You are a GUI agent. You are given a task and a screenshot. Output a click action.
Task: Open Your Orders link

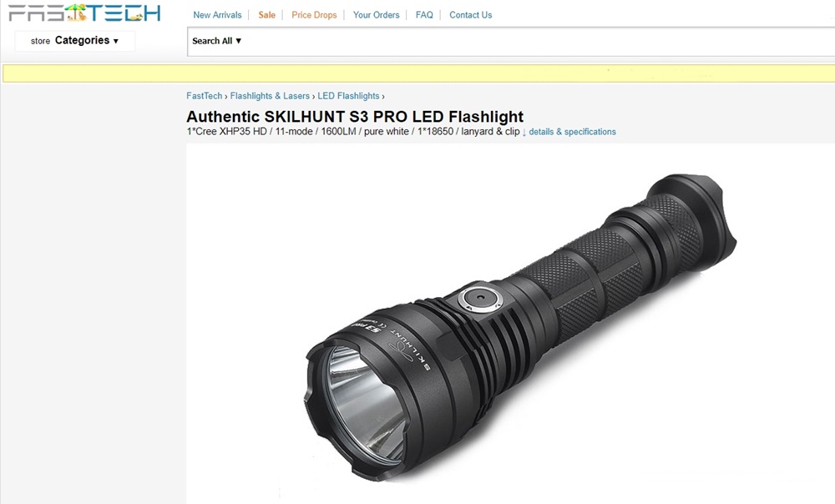pos(376,15)
